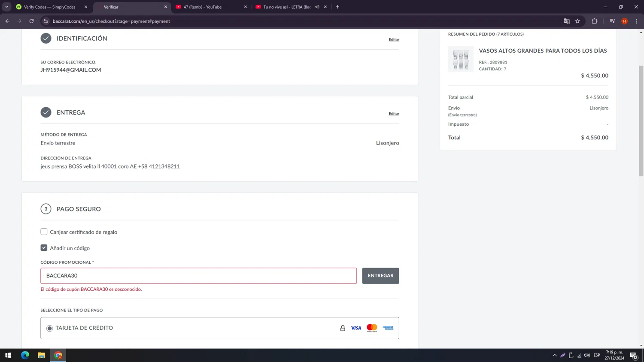This screenshot has height=362, width=644.
Task: Open Windows Start menu
Action: [x=8, y=355]
